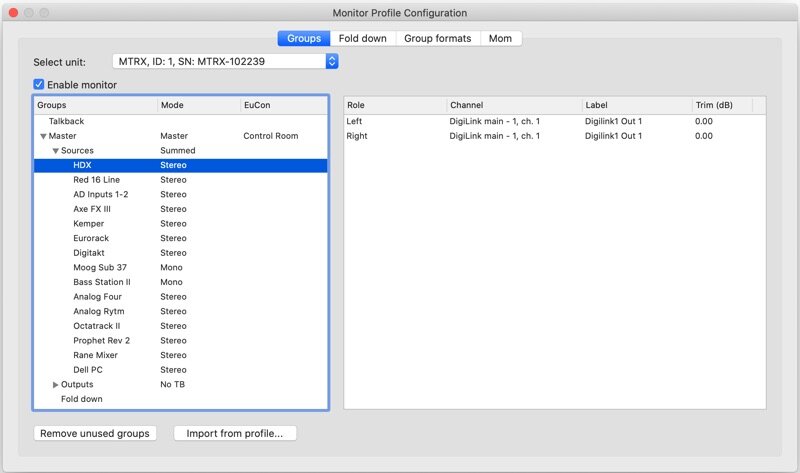The height and width of the screenshot is (473, 800).
Task: Click the Label column header
Action: 637,105
